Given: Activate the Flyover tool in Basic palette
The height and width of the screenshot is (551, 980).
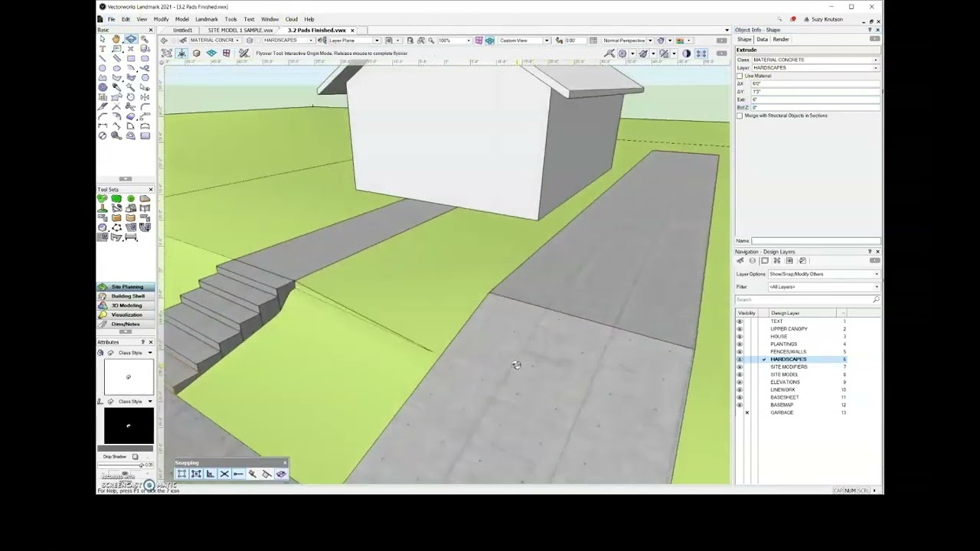Looking at the screenshot, I should tap(131, 39).
